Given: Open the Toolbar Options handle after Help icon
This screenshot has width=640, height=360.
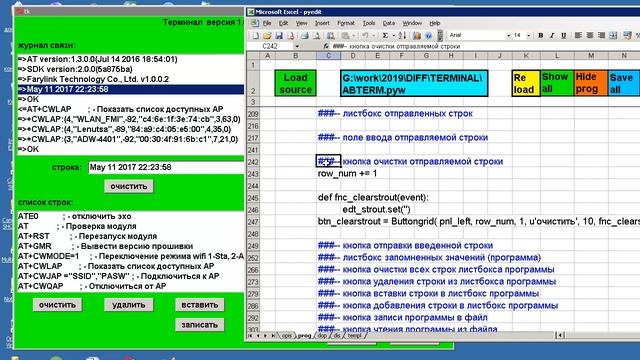Looking at the screenshot, I should pos(440,36).
